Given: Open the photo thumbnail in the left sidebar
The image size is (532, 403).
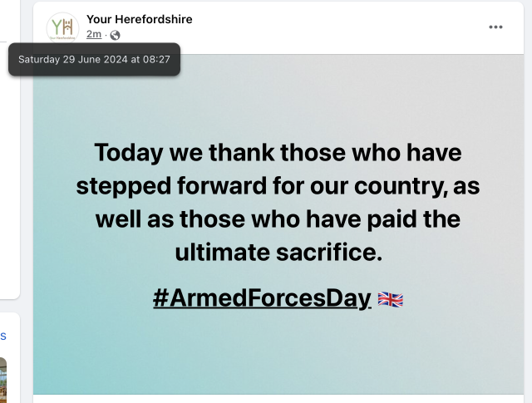Looking at the screenshot, I should click(2, 378).
